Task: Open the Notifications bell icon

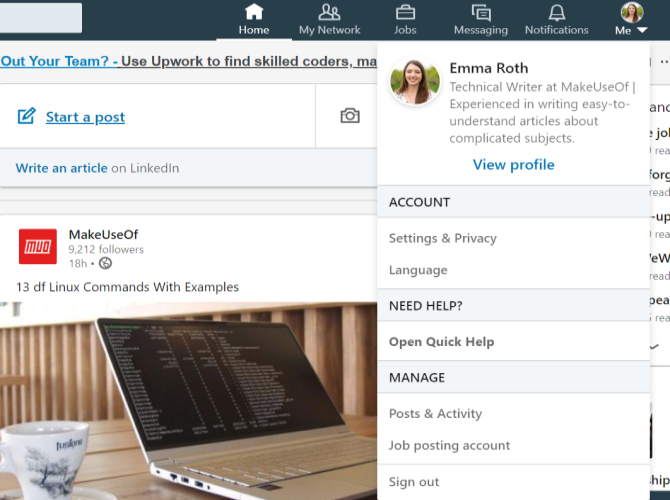Action: pyautogui.click(x=557, y=12)
